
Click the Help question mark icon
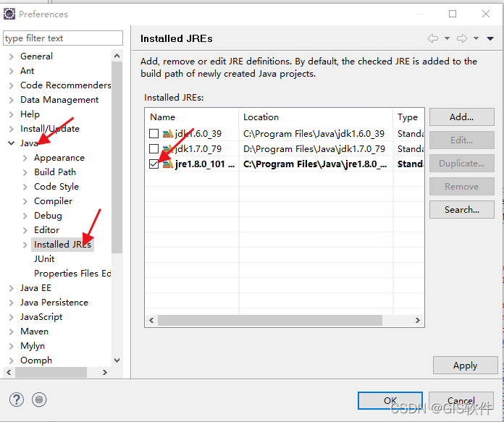tap(17, 400)
